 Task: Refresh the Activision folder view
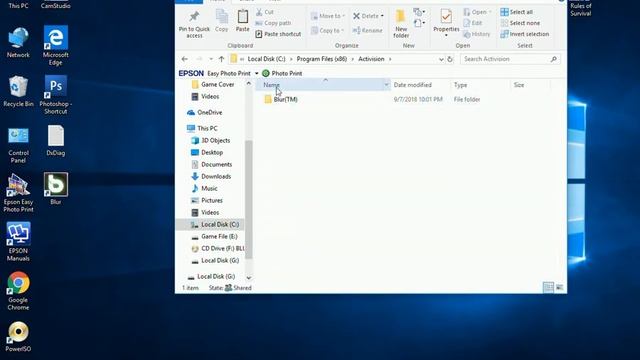click(450, 59)
